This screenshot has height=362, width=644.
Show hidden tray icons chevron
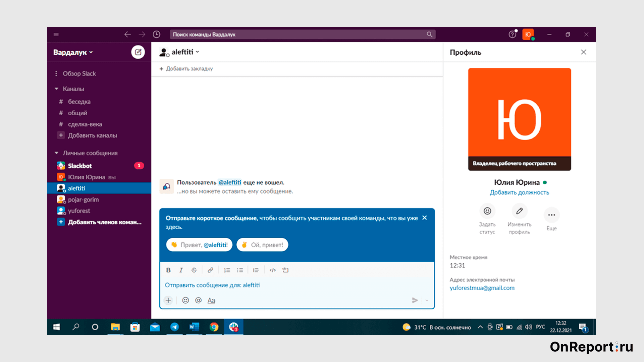click(480, 327)
